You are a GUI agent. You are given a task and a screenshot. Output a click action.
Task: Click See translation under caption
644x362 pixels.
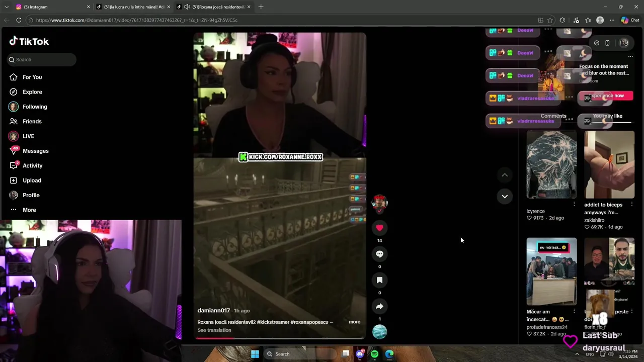coord(214,330)
